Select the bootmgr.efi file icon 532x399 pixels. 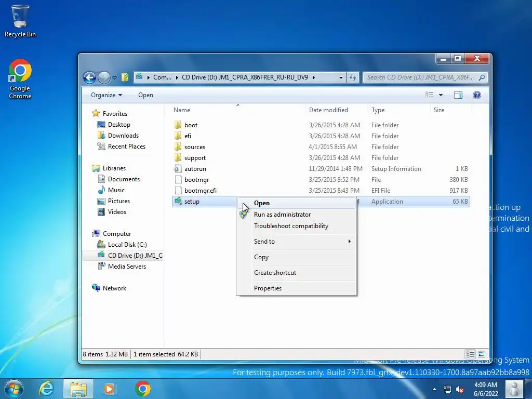coord(178,190)
